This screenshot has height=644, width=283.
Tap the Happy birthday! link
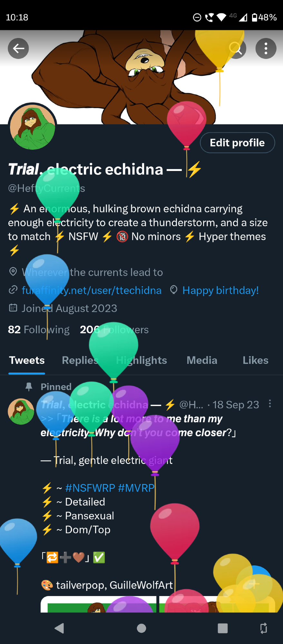pos(220,290)
